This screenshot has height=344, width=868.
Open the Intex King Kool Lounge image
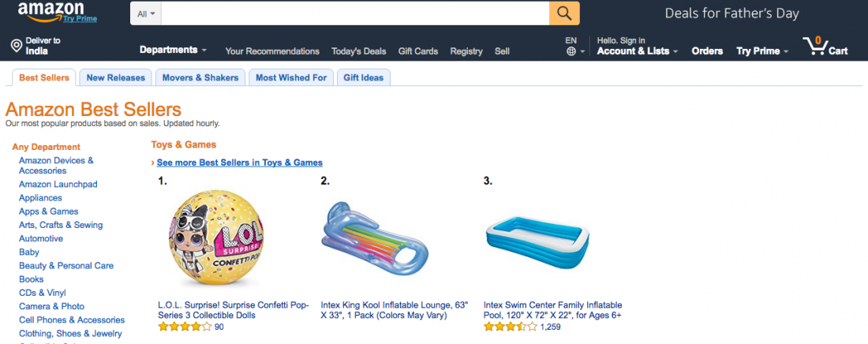pos(374,237)
